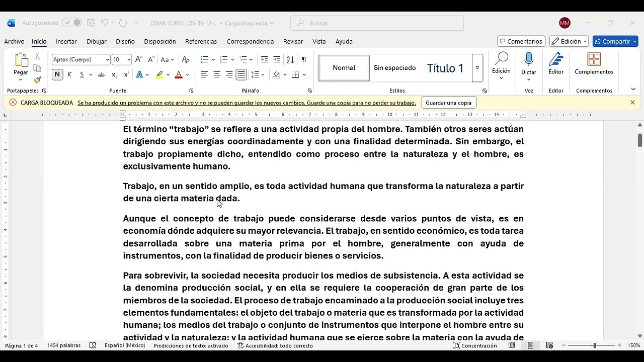Viewport: 644px width, 362px height.
Task: Open the Archivo menu
Action: pyautogui.click(x=14, y=41)
